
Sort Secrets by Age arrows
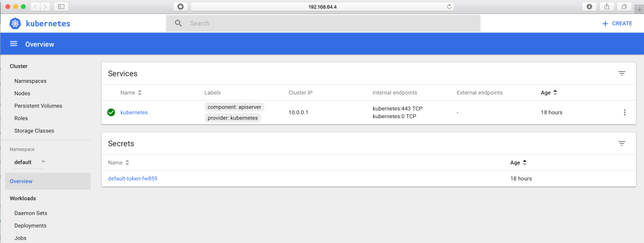coord(525,163)
